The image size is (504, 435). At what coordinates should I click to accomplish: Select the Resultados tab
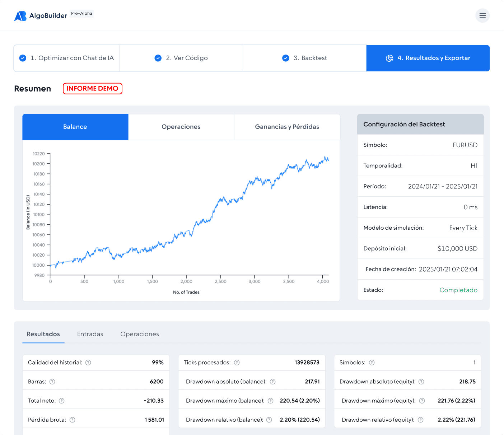coord(43,334)
